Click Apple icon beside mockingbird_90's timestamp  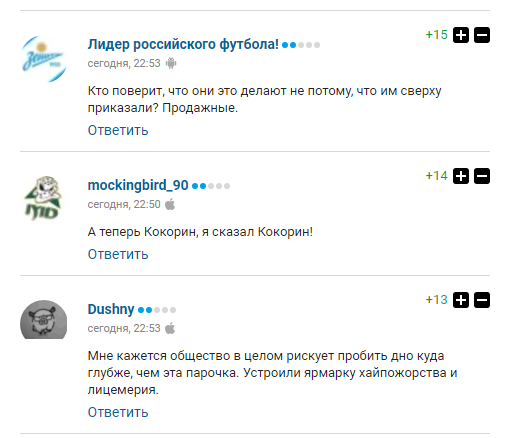(x=170, y=204)
